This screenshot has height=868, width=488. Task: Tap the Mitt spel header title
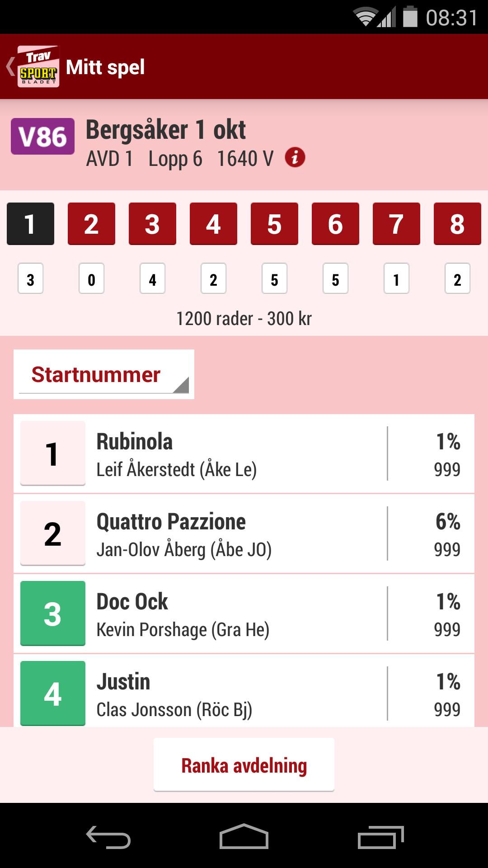pos(105,67)
